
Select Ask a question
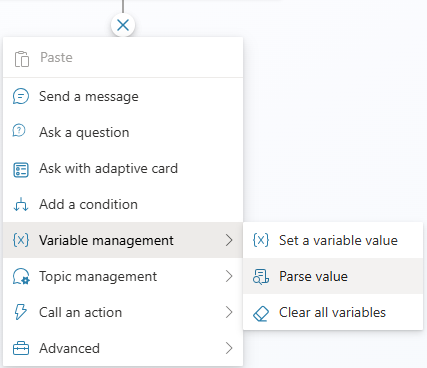click(x=123, y=132)
